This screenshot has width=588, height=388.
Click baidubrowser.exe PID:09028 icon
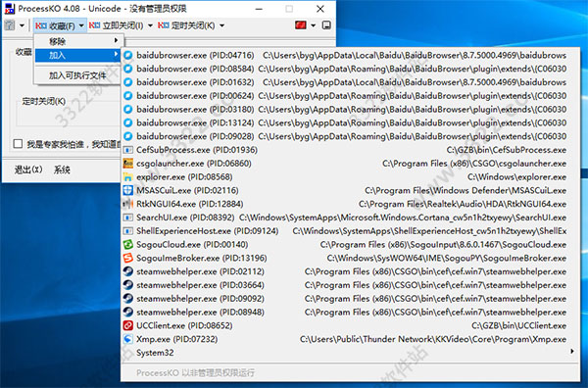pyautogui.click(x=128, y=136)
